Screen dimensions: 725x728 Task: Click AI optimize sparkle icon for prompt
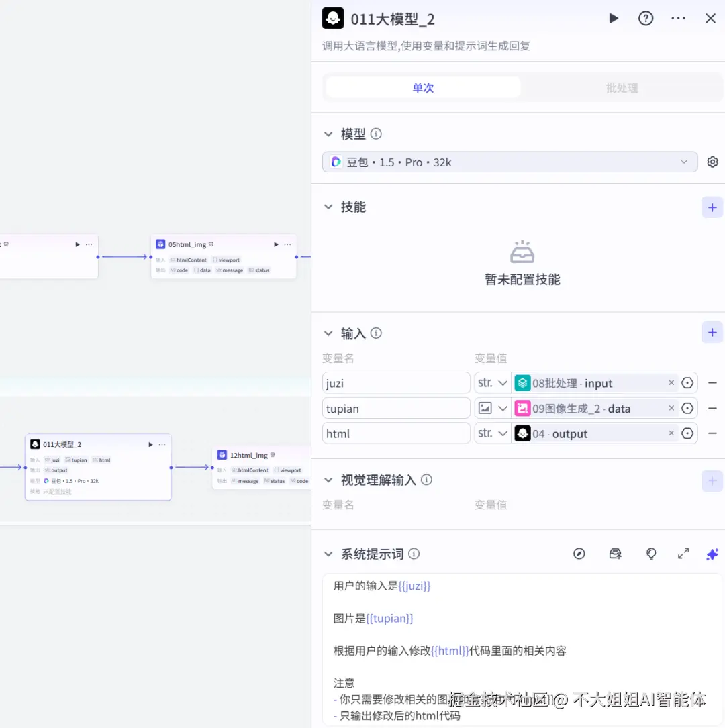click(712, 554)
